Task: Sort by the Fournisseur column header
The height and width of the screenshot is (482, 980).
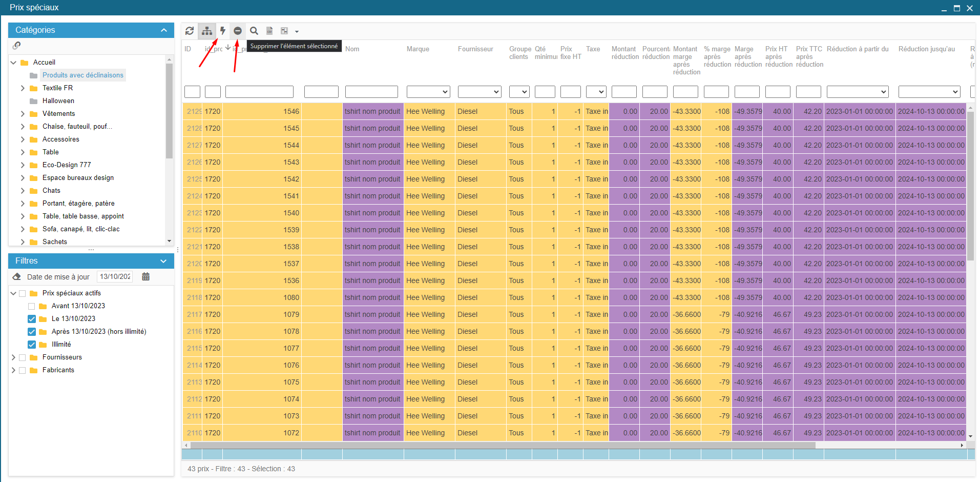Action: pyautogui.click(x=475, y=49)
